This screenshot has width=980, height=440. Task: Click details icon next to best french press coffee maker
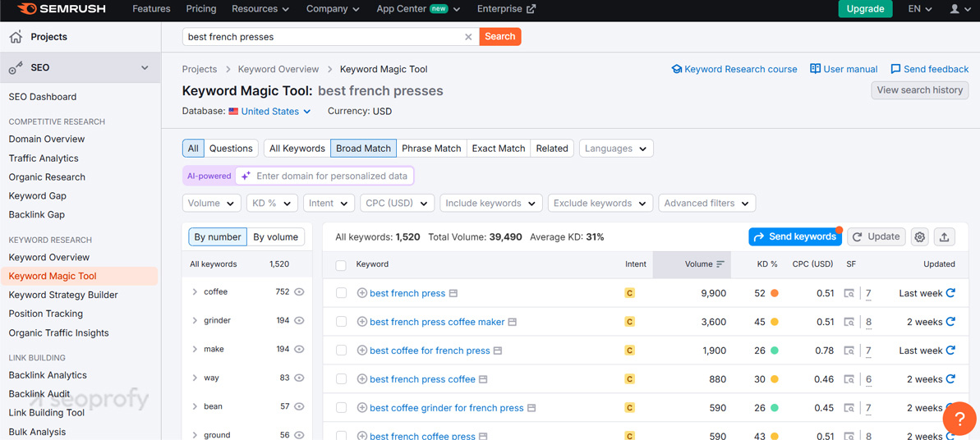click(513, 322)
